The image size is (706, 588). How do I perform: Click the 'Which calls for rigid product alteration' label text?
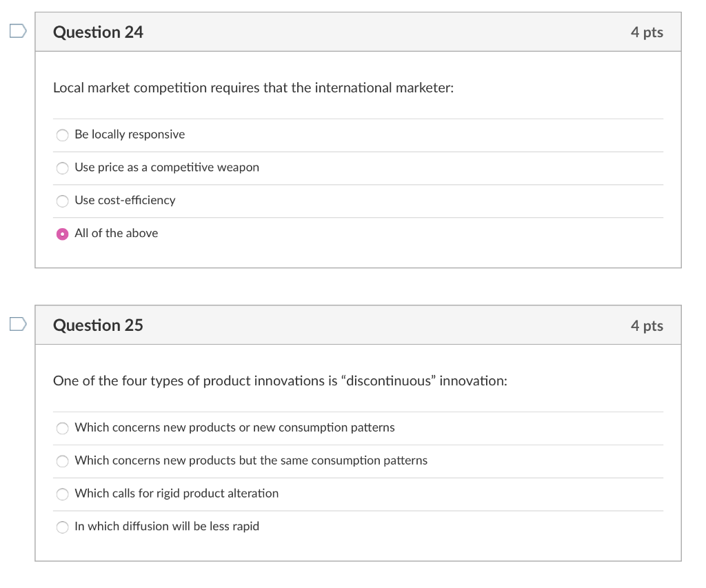point(176,494)
